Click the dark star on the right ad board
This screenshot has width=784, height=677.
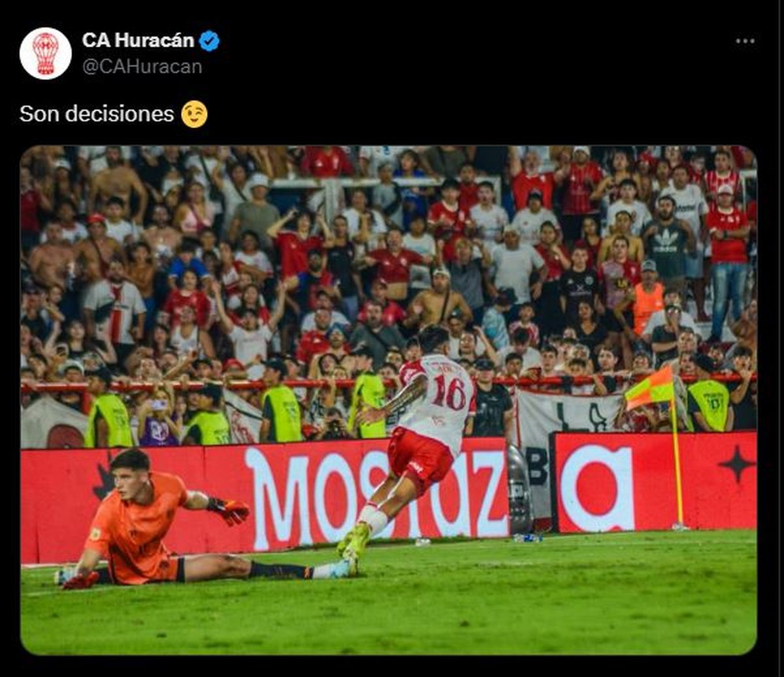coord(736,463)
